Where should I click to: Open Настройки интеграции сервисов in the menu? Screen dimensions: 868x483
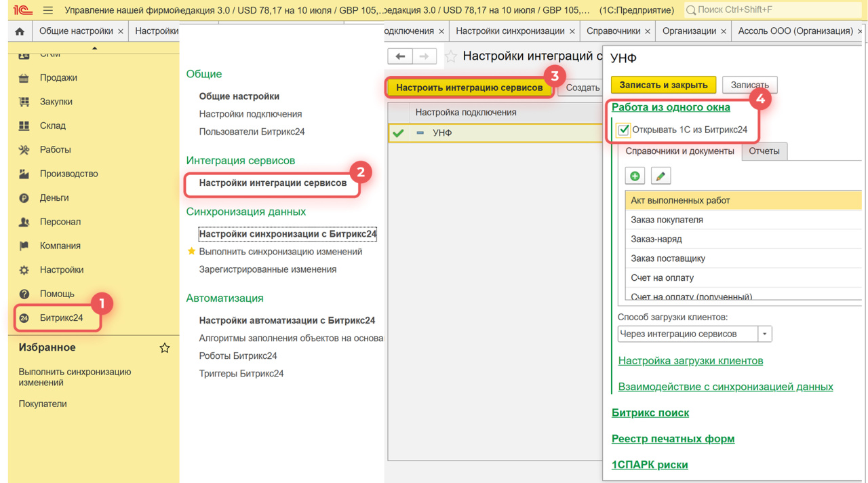pyautogui.click(x=273, y=183)
